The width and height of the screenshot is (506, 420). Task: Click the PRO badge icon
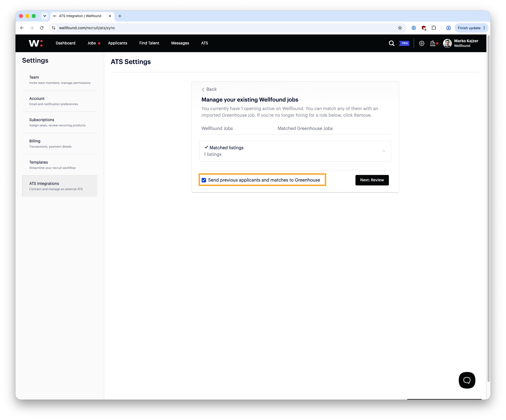coord(404,43)
